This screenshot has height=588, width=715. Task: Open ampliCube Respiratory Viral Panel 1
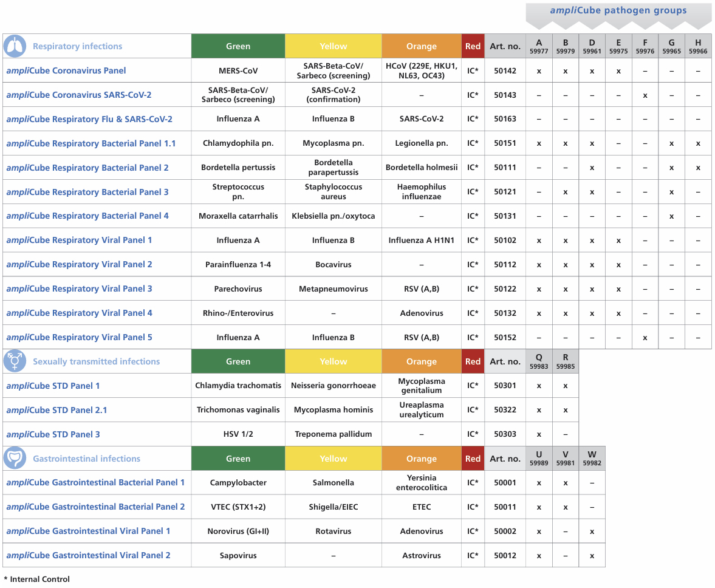pyautogui.click(x=79, y=240)
